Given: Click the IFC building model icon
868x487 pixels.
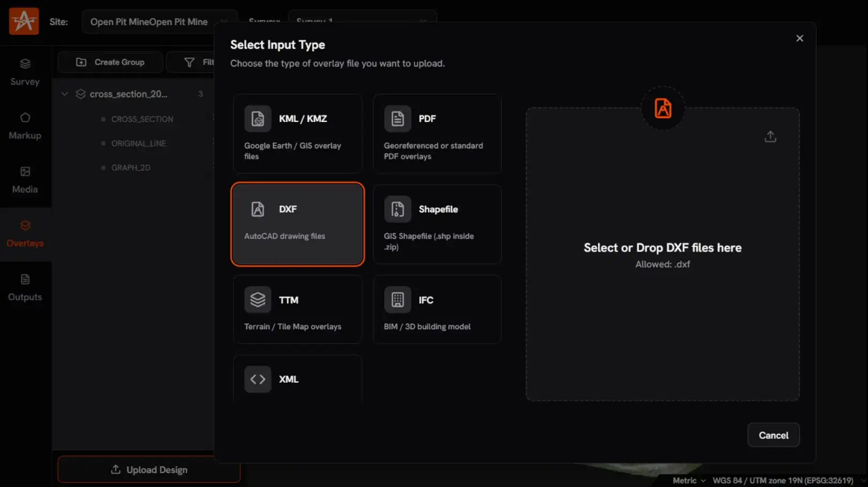Looking at the screenshot, I should click(397, 300).
